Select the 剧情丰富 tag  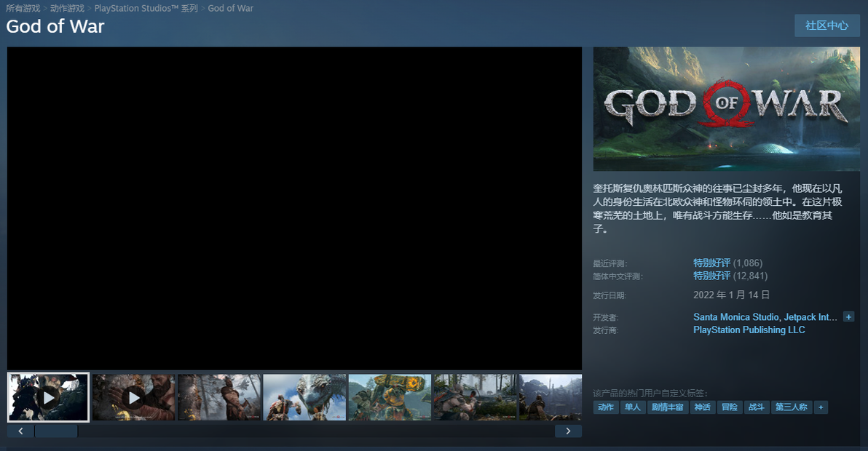pos(667,407)
